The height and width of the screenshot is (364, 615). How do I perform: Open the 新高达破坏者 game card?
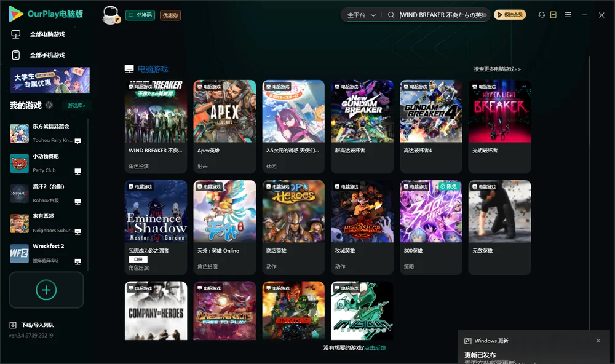click(362, 126)
